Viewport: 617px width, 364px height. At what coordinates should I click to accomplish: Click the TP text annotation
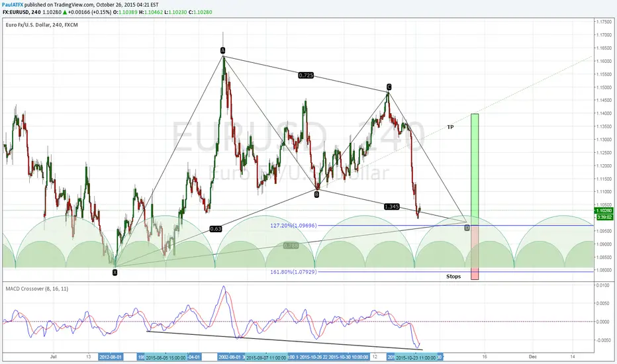[451, 127]
